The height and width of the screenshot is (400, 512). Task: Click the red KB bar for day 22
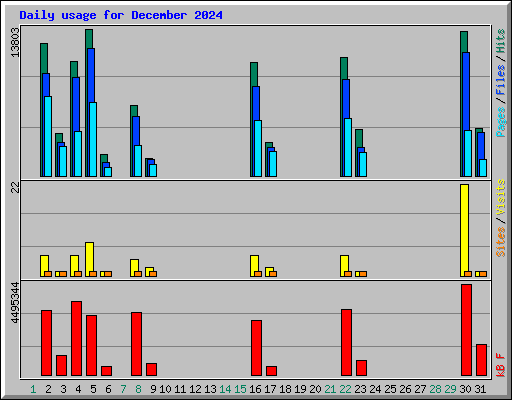pos(346,343)
